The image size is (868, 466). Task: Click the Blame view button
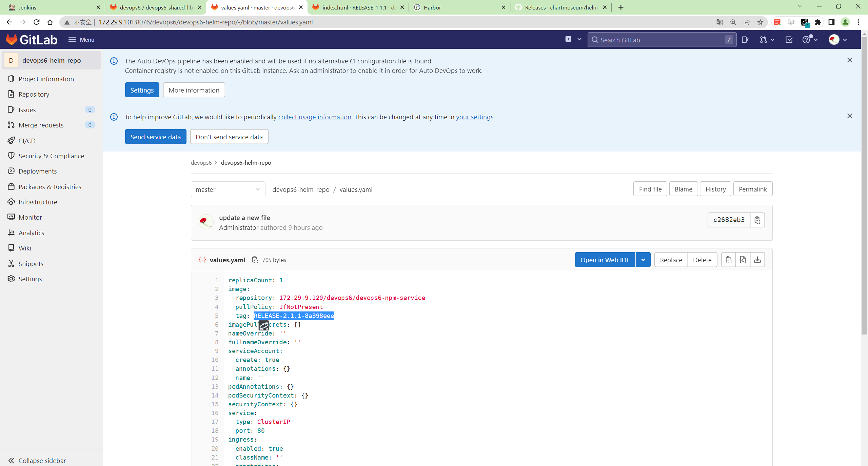point(684,189)
